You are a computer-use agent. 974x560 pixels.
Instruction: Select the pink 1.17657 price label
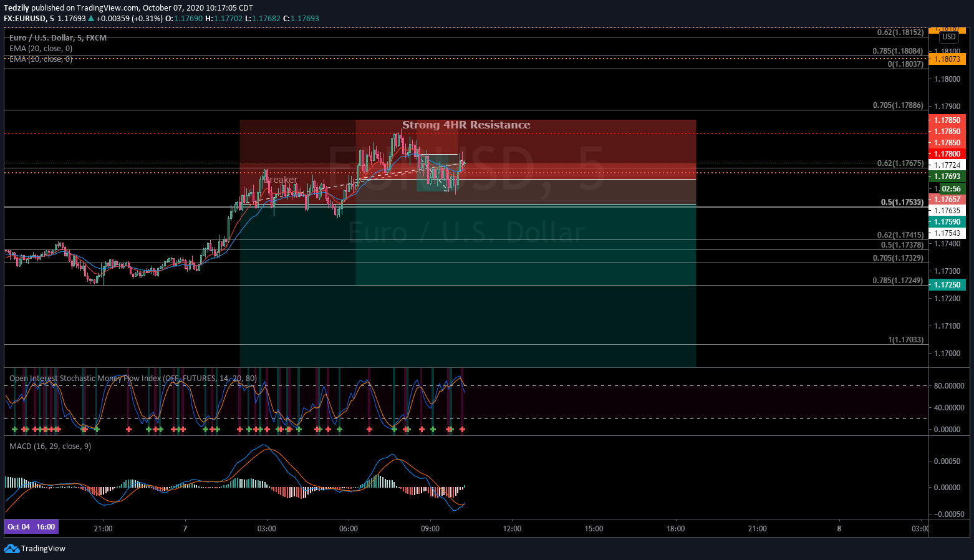click(947, 200)
